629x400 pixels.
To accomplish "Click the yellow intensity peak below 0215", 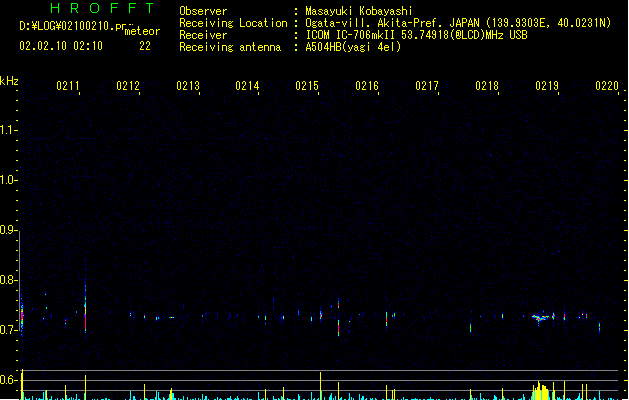I will tap(321, 385).
